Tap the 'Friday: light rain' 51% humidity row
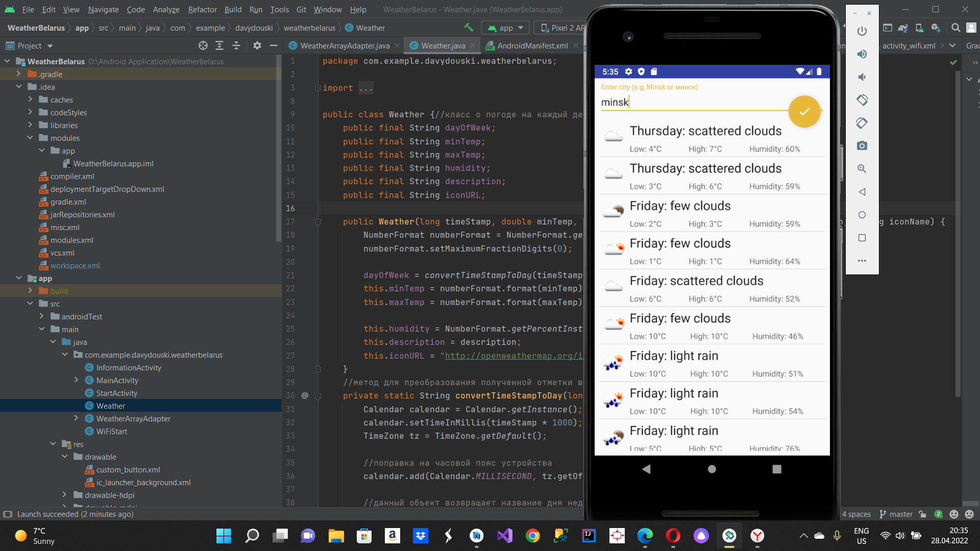The width and height of the screenshot is (980, 551). coord(712,363)
